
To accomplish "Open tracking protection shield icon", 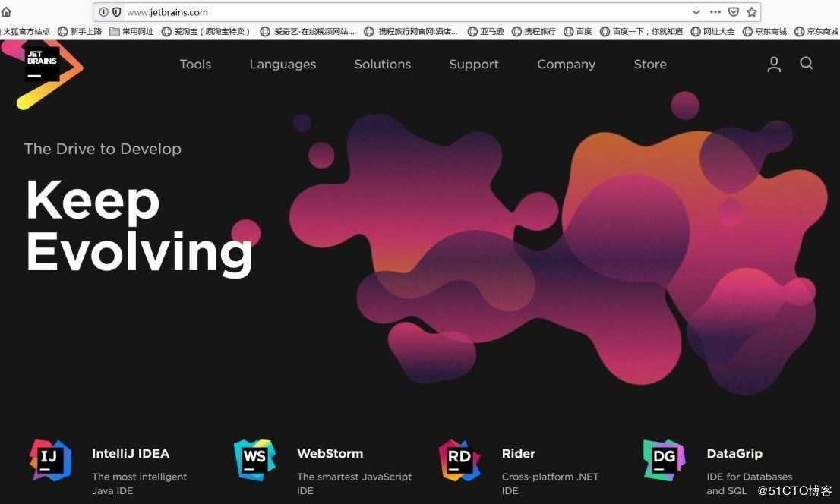I will point(116,12).
